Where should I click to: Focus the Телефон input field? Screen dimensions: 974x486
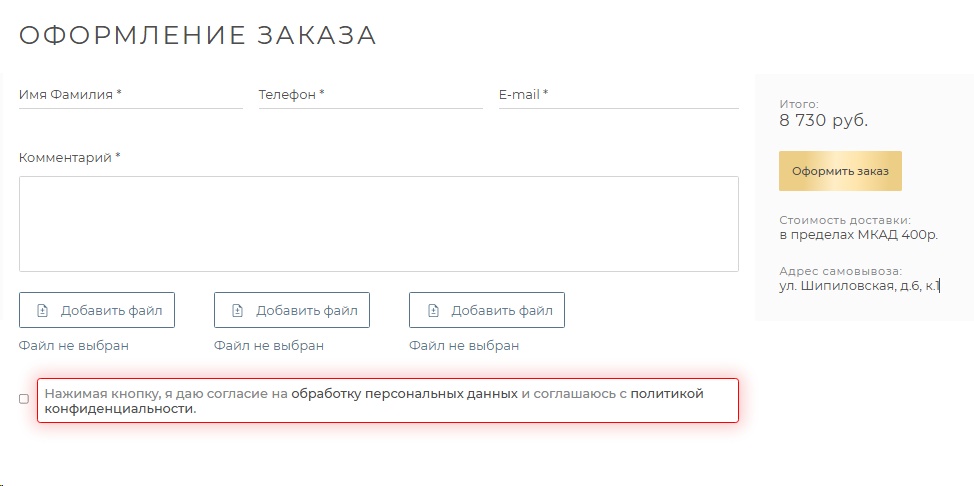[x=370, y=95]
